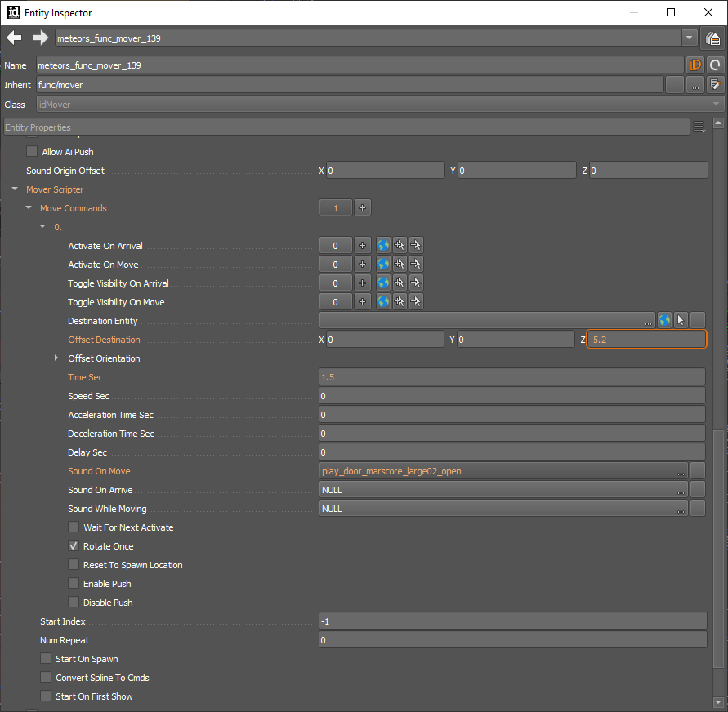The width and height of the screenshot is (728, 712).
Task: Click the refresh icon next to Name
Action: [x=715, y=65]
